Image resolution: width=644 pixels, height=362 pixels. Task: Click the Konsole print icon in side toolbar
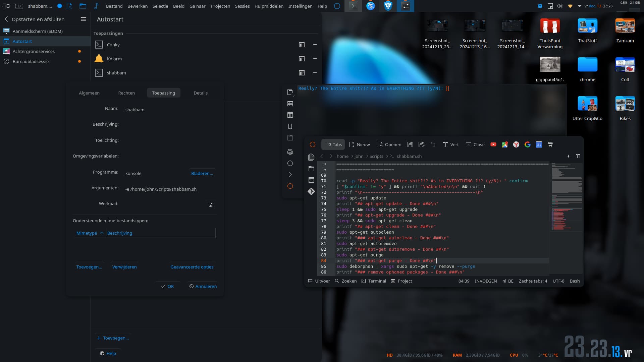pyautogui.click(x=290, y=152)
